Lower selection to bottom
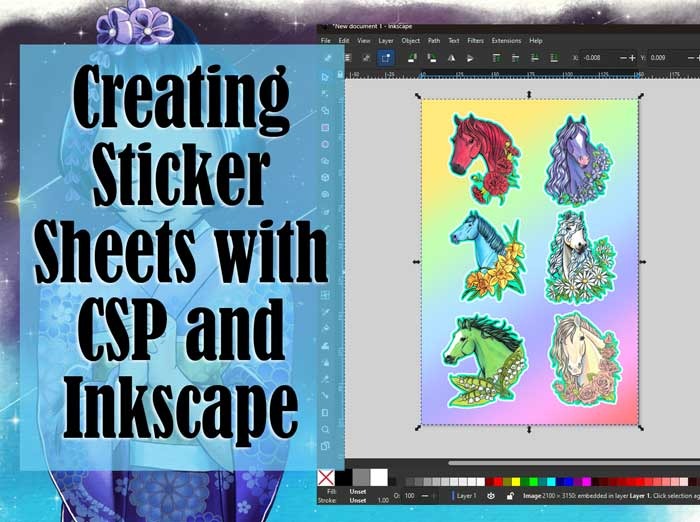The image size is (700, 522). 554,58
